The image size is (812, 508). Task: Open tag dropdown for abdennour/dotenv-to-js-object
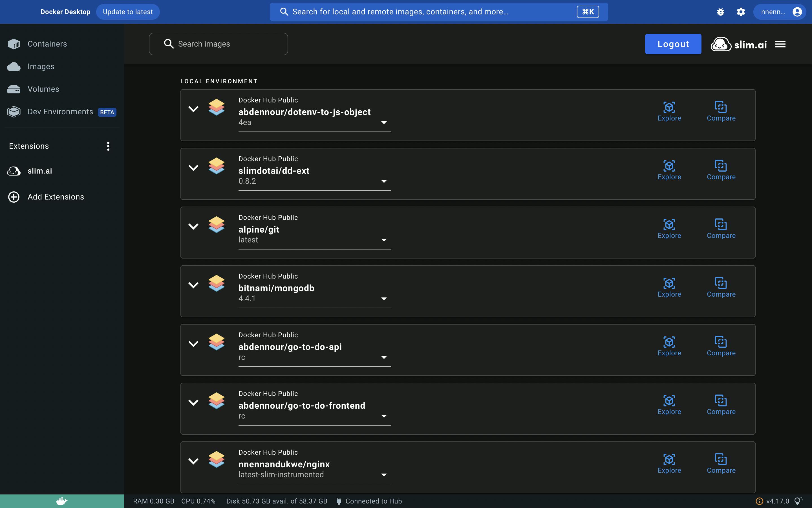pyautogui.click(x=314, y=123)
